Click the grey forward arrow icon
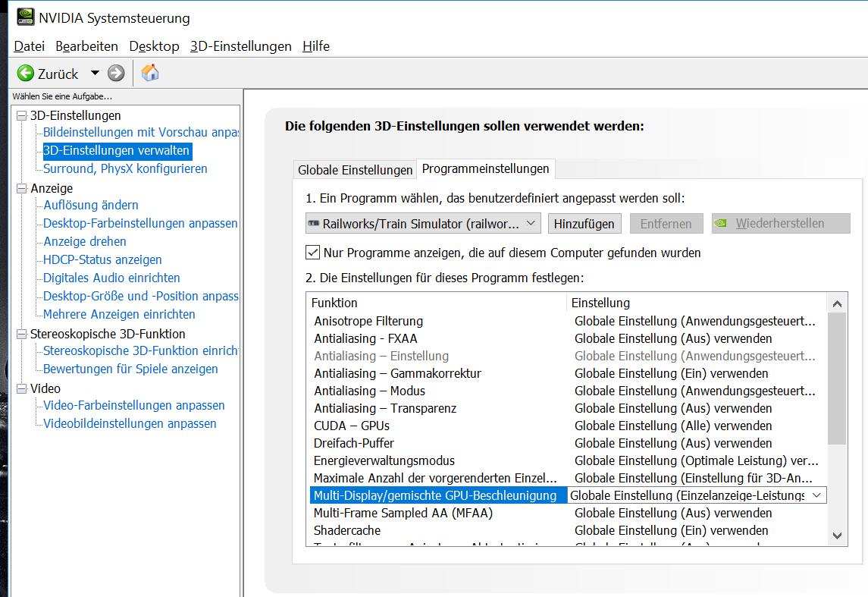Image resolution: width=868 pixels, height=597 pixels. [116, 73]
